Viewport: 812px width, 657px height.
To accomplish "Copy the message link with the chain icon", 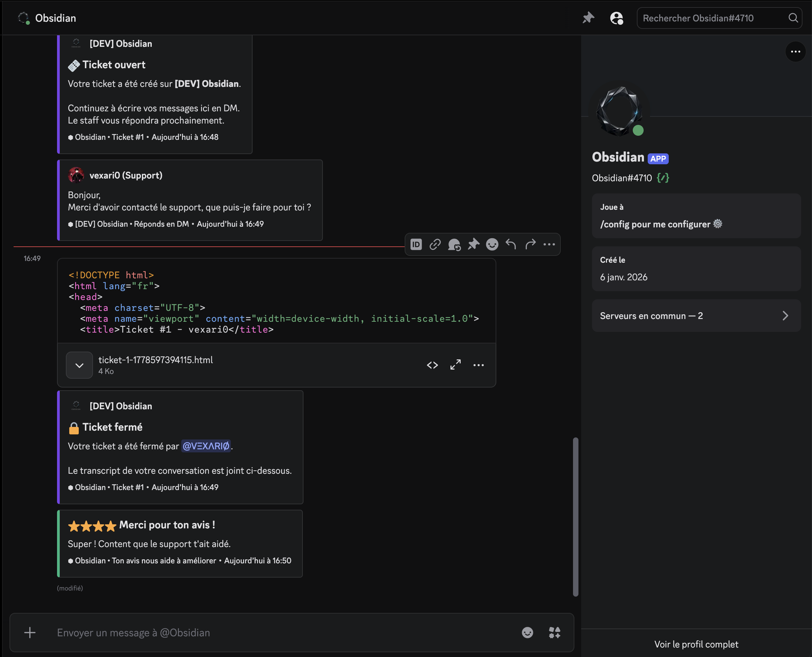I will [435, 244].
